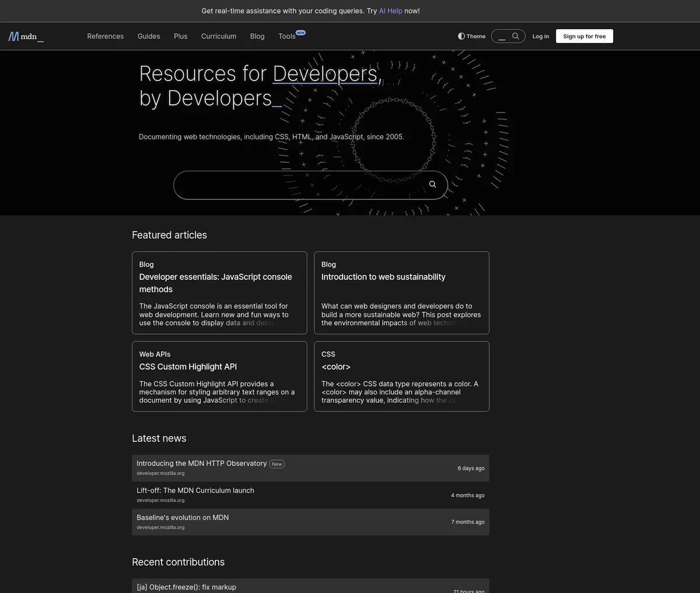Viewport: 700px width, 593px height.
Task: Open the navigation bar search magnifier icon
Action: [x=516, y=36]
